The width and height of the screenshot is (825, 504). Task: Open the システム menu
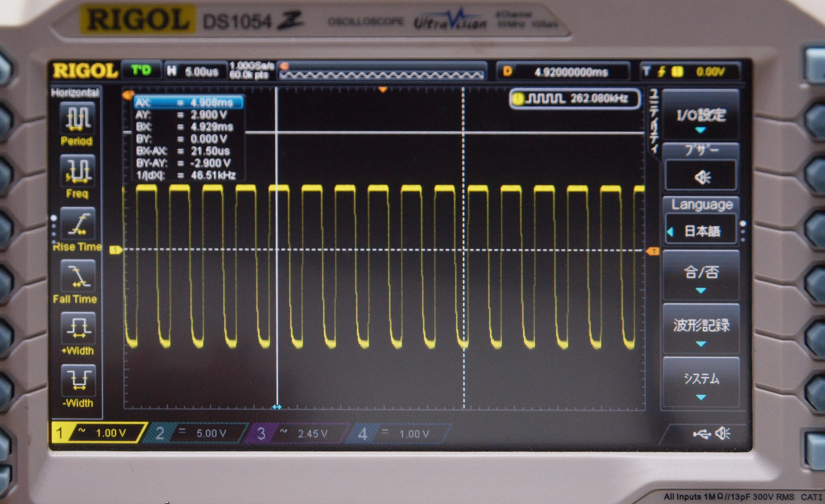[701, 380]
